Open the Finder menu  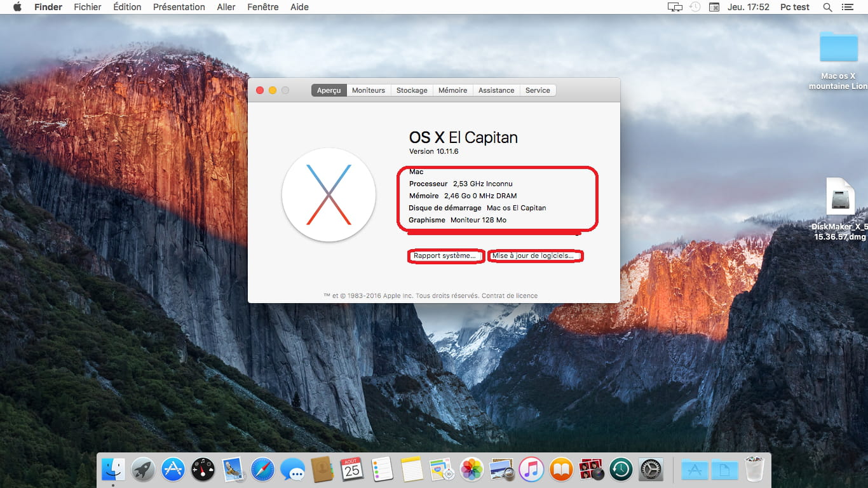pos(48,7)
